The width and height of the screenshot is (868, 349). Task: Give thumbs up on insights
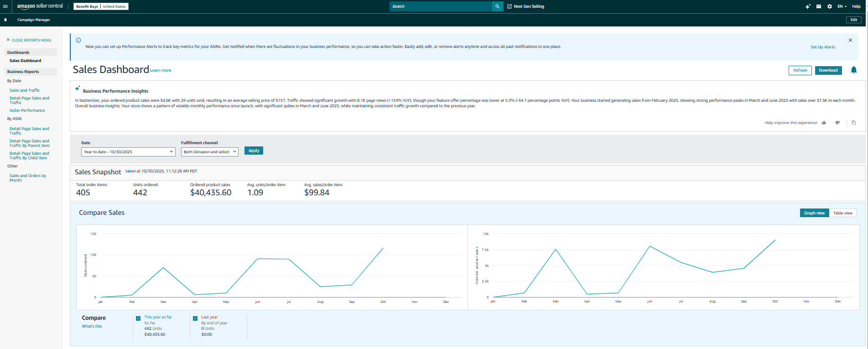pyautogui.click(x=824, y=123)
